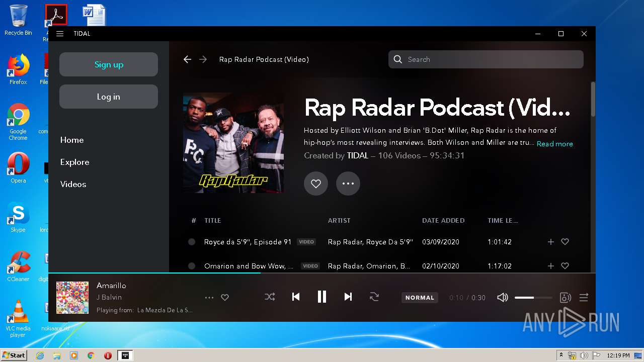Open Chrome from the taskbar

tap(91, 355)
